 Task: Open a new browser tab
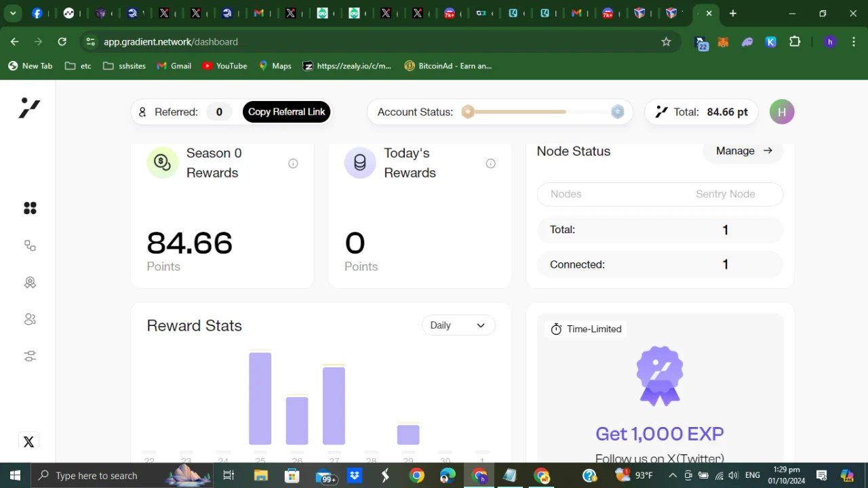(x=732, y=13)
